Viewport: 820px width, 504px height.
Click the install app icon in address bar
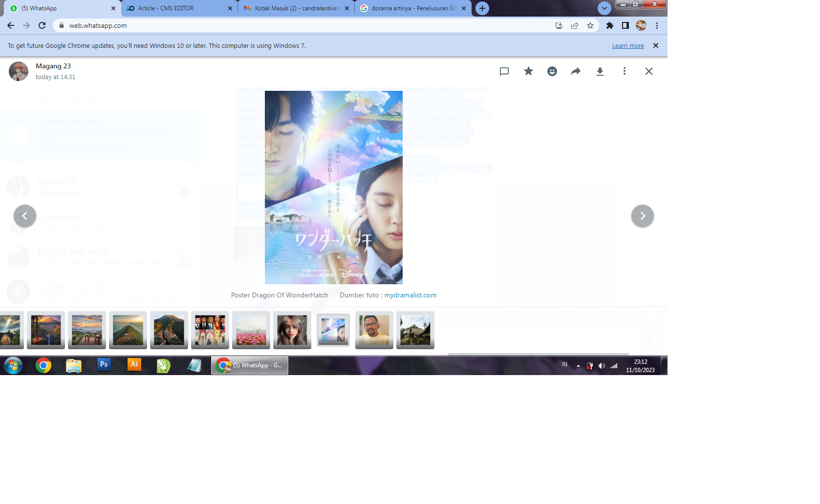559,25
